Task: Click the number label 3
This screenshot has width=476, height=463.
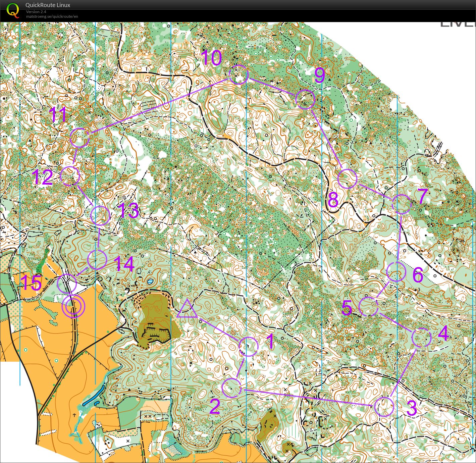Action: tap(412, 408)
